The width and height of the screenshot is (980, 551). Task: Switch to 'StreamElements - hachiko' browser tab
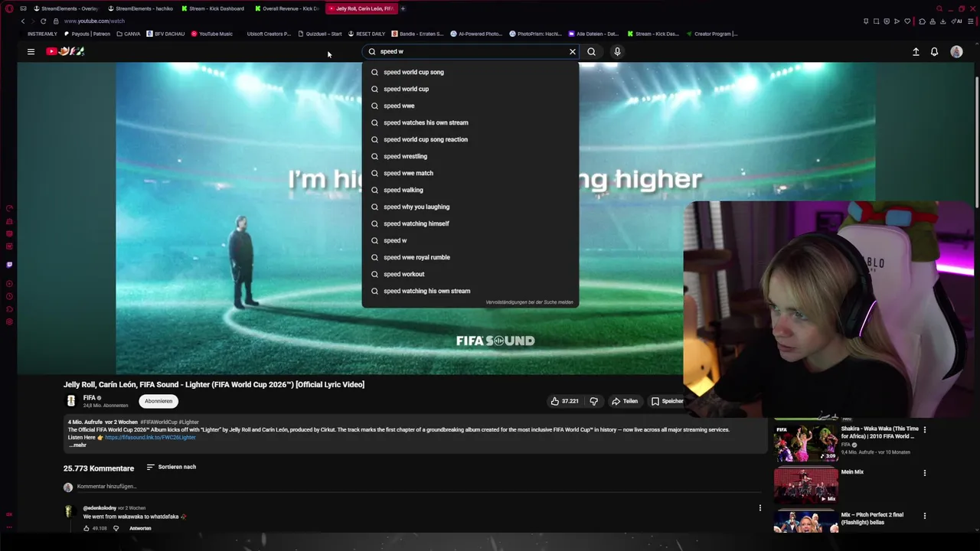pyautogui.click(x=140, y=8)
